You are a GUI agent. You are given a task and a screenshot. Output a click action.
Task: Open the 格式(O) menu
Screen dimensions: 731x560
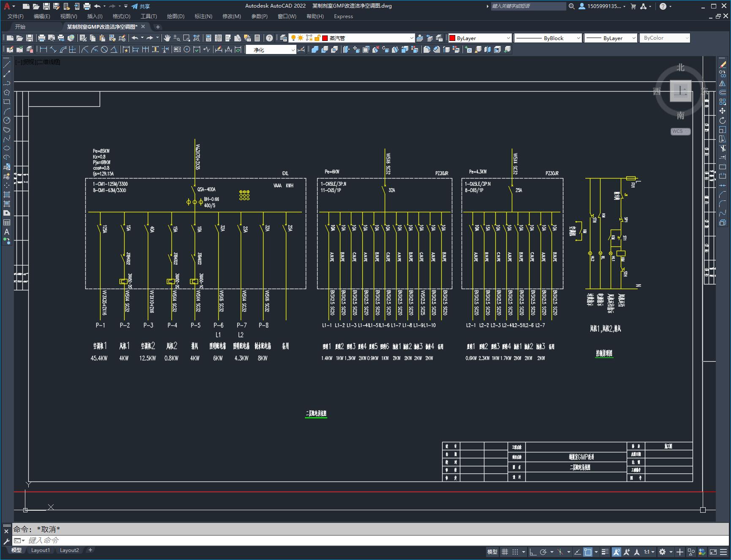pos(122,16)
